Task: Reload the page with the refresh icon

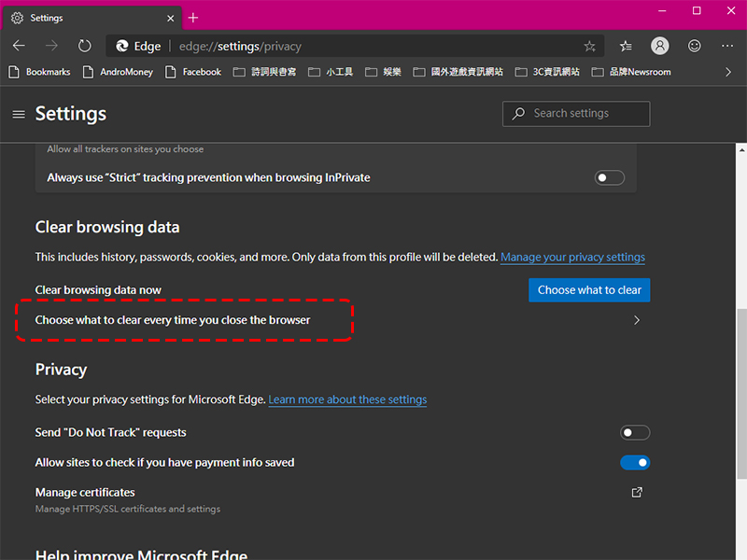Action: (84, 46)
